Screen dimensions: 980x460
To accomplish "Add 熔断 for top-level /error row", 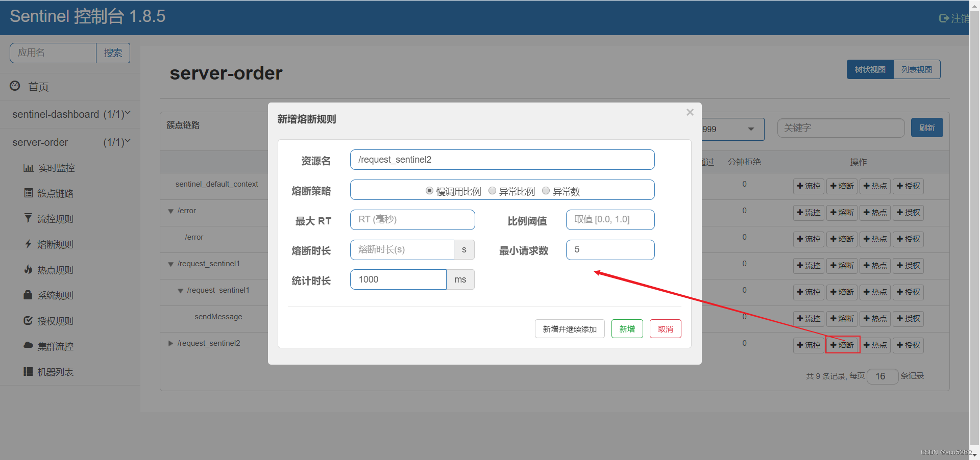I will coord(842,213).
